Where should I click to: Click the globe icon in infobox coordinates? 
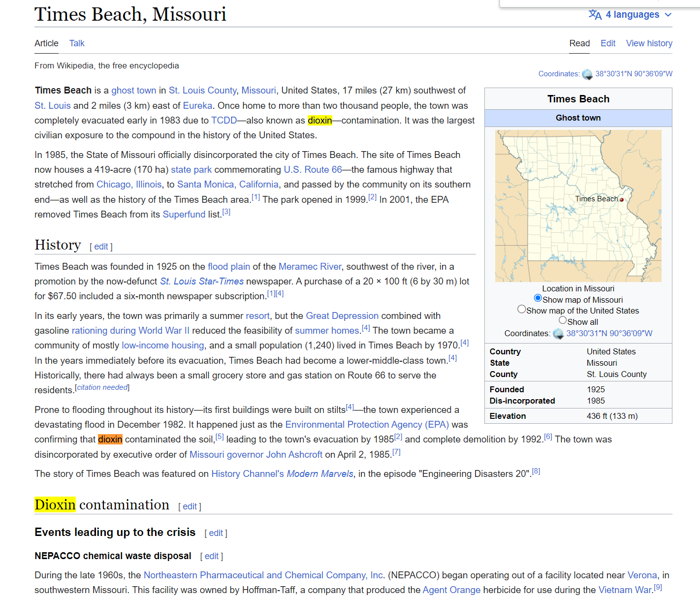pyautogui.click(x=558, y=334)
